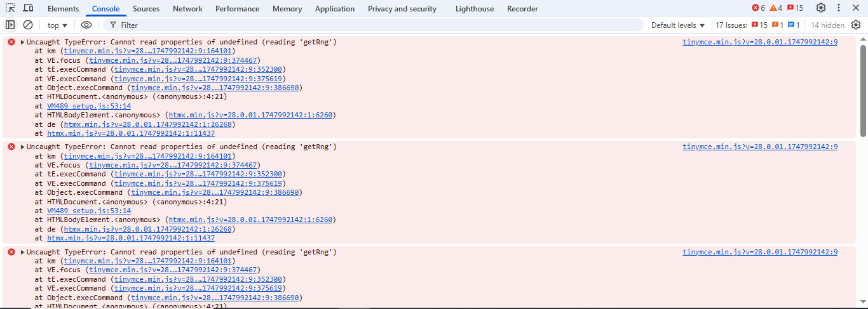
Task: Open first error's tE.execCommand 9:352300 link
Action: (199, 69)
